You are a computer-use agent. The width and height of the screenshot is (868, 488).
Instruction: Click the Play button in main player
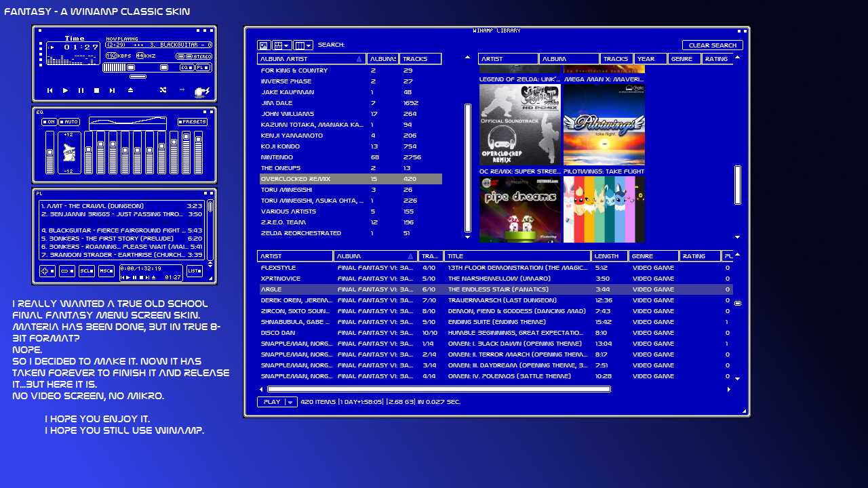tap(65, 90)
